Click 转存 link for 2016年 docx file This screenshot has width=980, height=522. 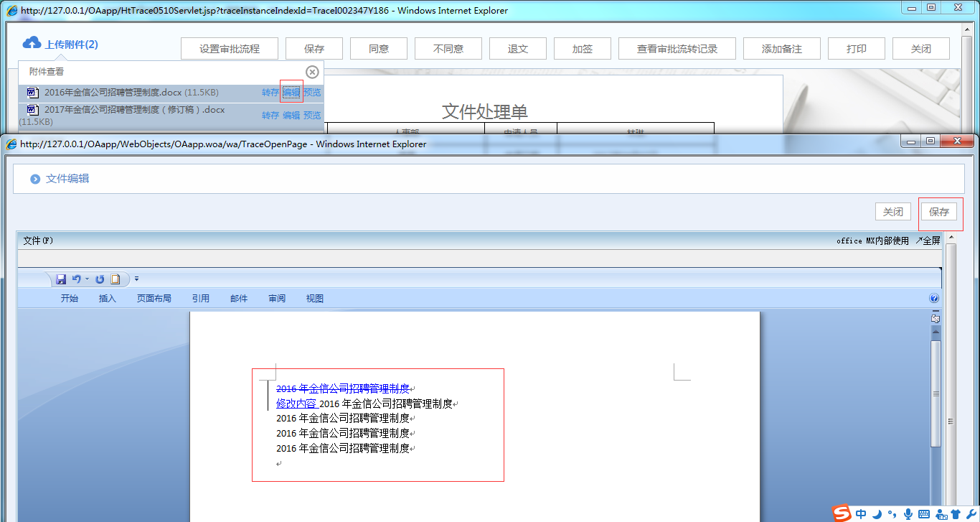click(x=270, y=93)
